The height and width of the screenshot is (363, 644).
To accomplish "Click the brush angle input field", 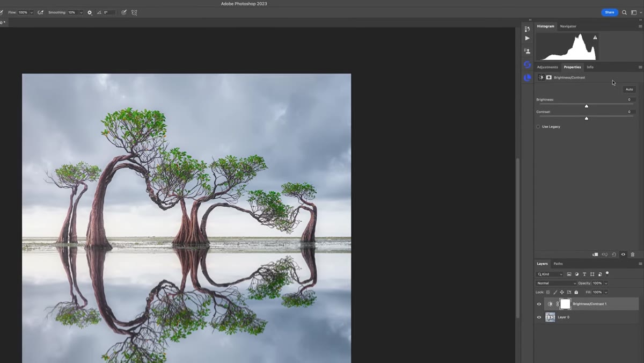I will point(109,12).
